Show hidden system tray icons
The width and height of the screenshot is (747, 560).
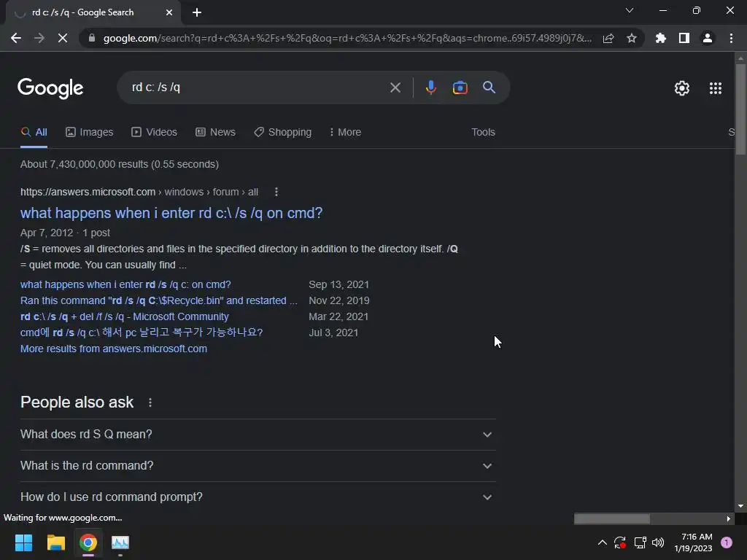tap(602, 542)
